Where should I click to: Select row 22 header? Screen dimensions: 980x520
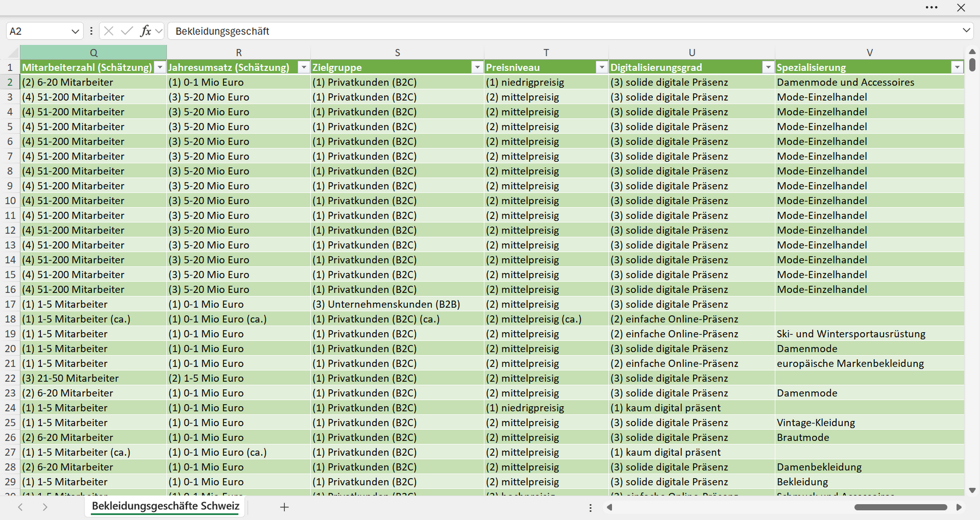[x=10, y=378]
